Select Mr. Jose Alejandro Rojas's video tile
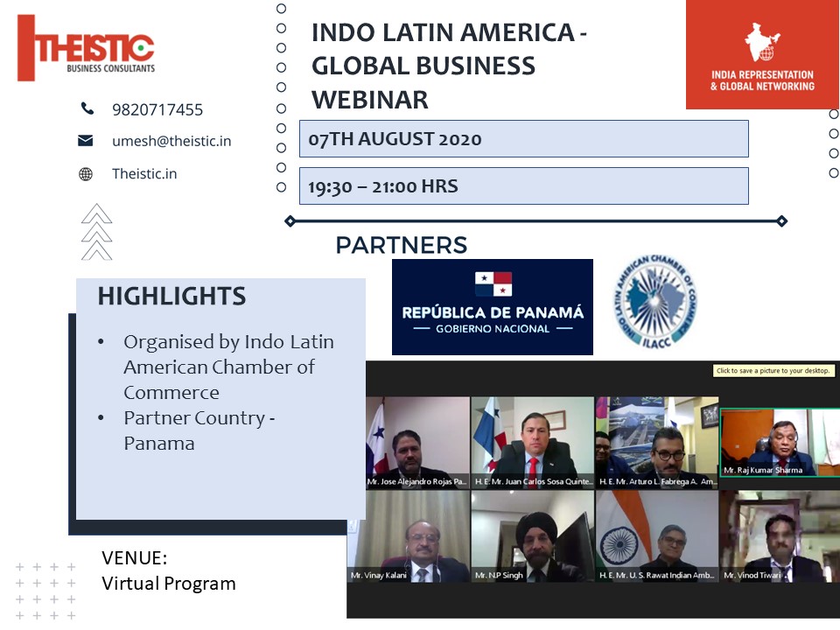 point(417,442)
